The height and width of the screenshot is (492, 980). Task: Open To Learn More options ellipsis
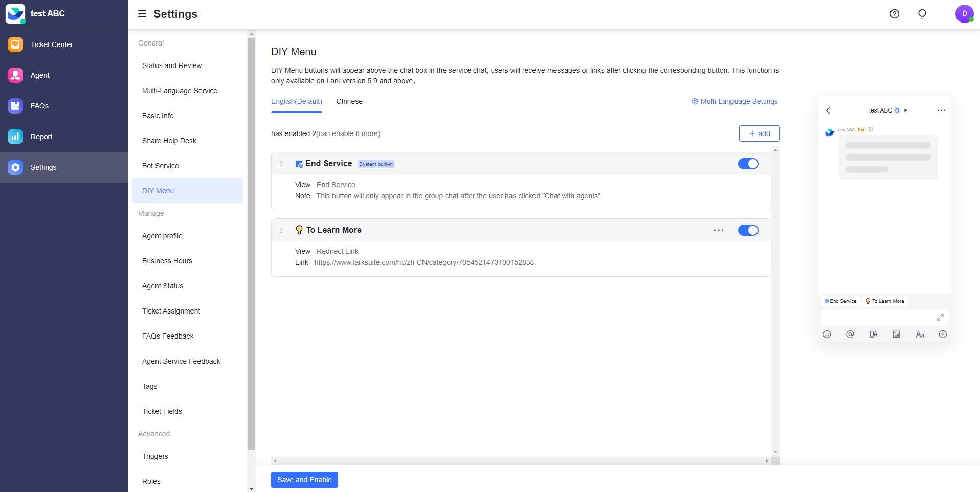tap(719, 230)
